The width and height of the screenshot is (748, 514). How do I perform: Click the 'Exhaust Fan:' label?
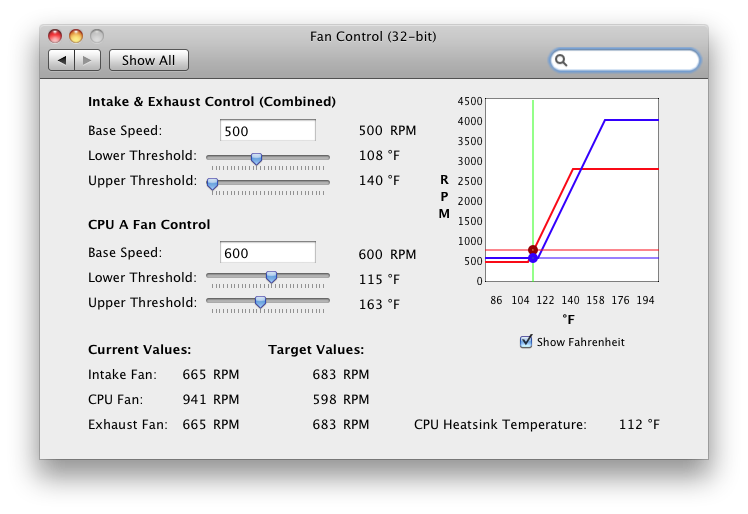(127, 424)
